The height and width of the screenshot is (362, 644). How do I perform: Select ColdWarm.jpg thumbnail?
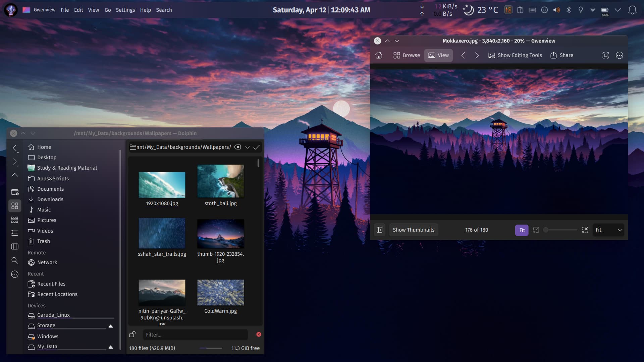pyautogui.click(x=220, y=293)
